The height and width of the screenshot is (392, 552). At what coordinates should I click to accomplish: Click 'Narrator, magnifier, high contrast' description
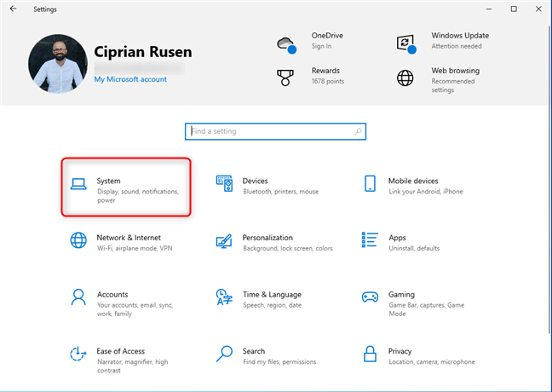[x=132, y=366]
